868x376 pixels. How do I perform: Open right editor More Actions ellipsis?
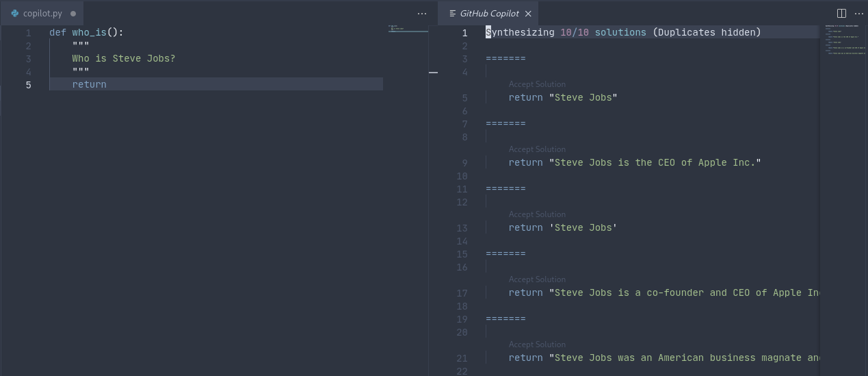pyautogui.click(x=859, y=13)
